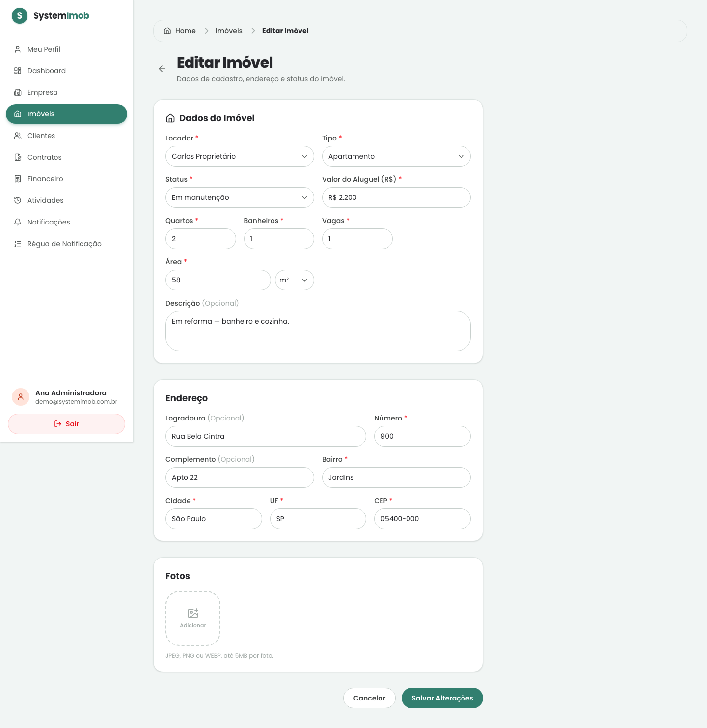Click the Atividades history icon
707x728 pixels.
click(18, 200)
